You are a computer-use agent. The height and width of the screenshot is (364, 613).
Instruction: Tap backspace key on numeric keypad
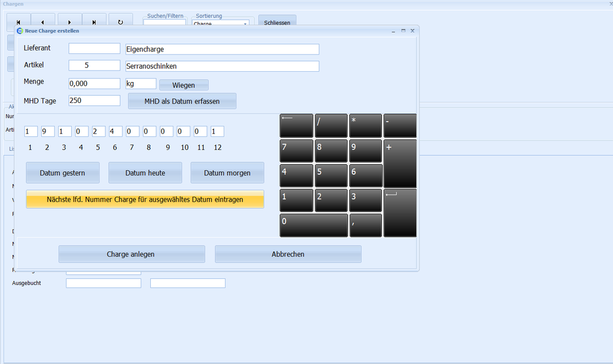(296, 126)
